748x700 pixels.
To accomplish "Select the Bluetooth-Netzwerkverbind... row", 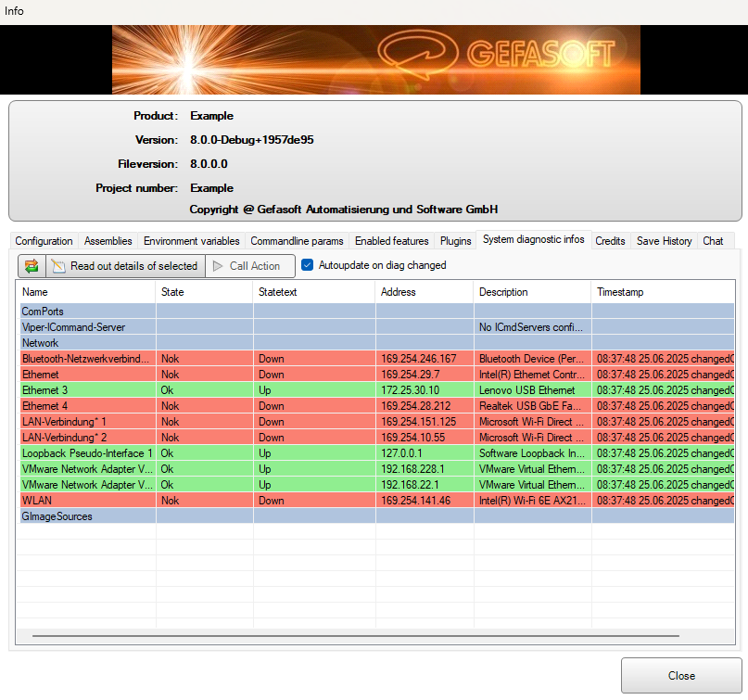I will [x=377, y=359].
